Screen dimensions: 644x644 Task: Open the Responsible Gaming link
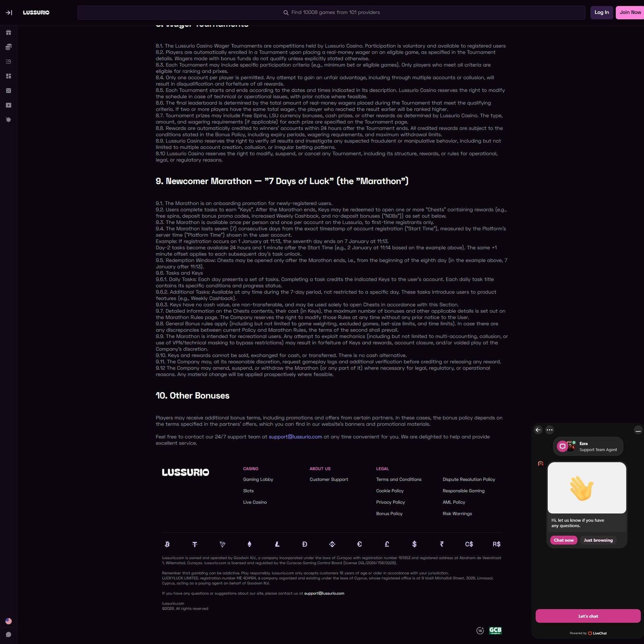464,491
